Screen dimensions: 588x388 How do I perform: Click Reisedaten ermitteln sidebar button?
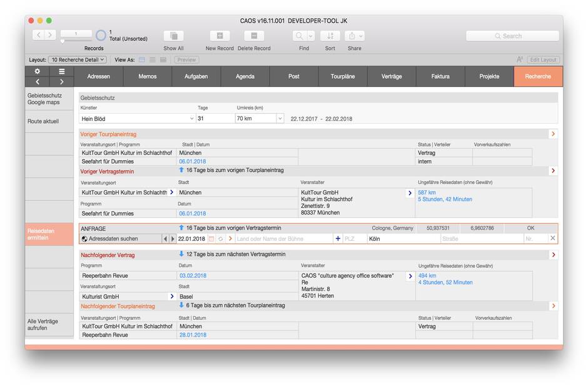49,235
